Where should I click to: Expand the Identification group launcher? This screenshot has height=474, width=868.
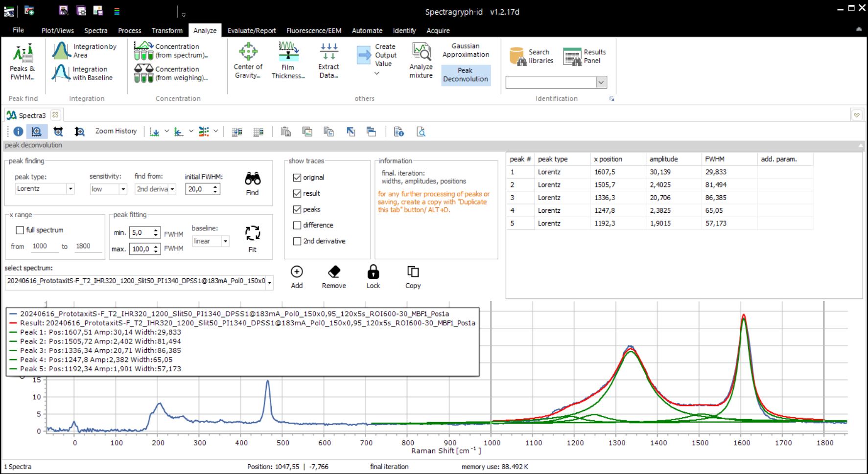[611, 99]
